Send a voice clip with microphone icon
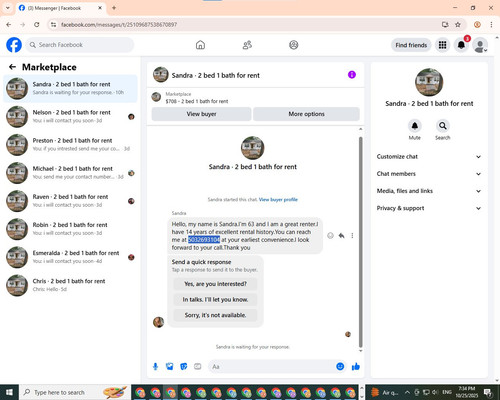This screenshot has width=500, height=400. (155, 367)
